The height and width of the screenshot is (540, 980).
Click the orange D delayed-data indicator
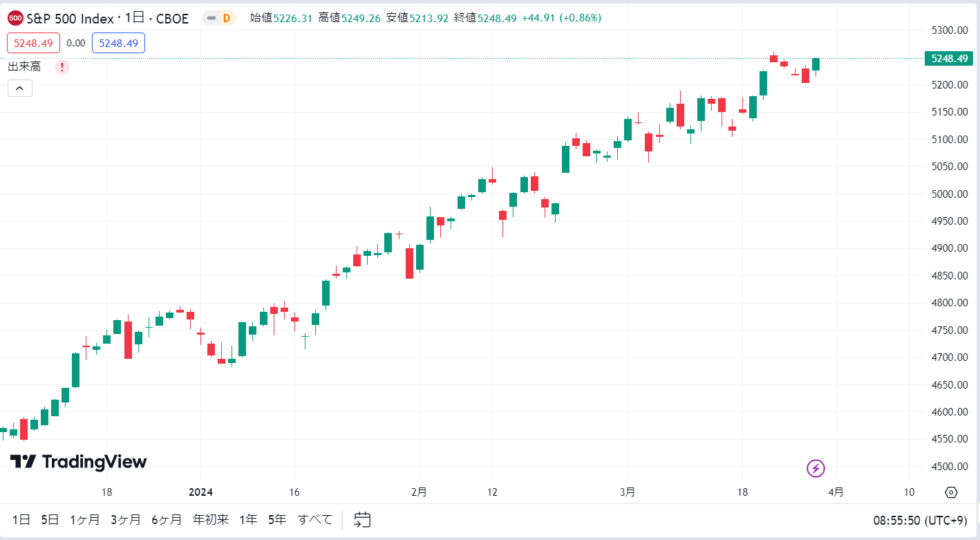(x=227, y=19)
